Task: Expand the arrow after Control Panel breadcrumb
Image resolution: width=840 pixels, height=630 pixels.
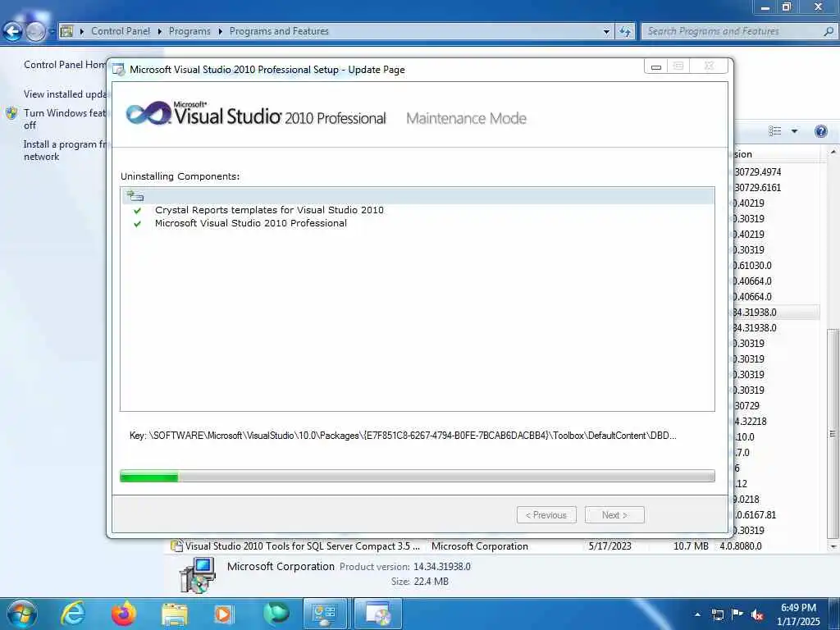Action: 160,32
